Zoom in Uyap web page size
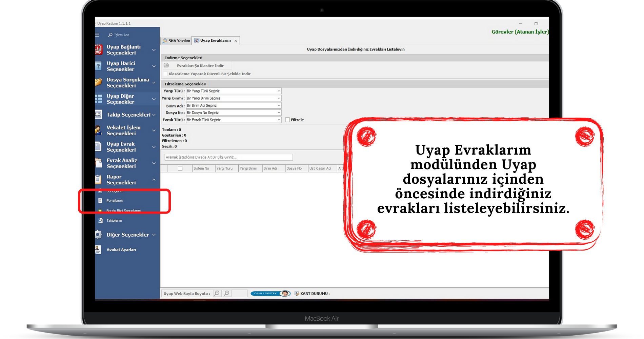Viewport: 644px width, 339px height. [x=227, y=293]
